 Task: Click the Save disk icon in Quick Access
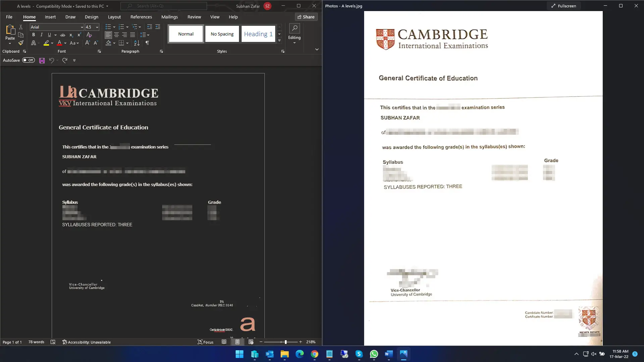pyautogui.click(x=42, y=61)
